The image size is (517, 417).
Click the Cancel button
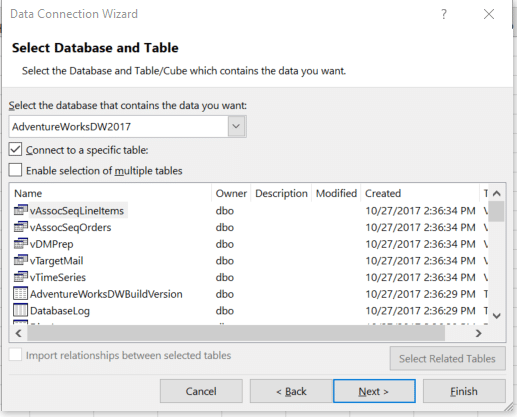click(x=201, y=391)
